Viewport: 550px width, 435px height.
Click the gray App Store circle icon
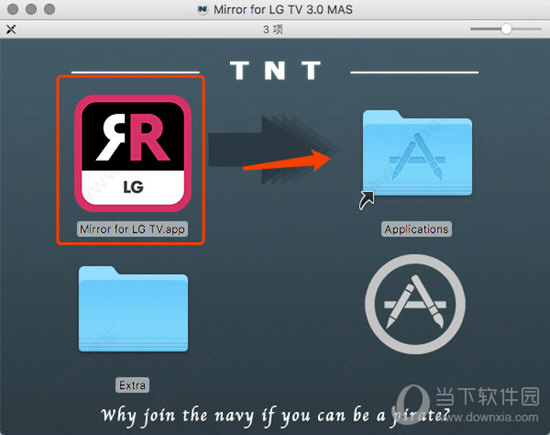point(415,304)
